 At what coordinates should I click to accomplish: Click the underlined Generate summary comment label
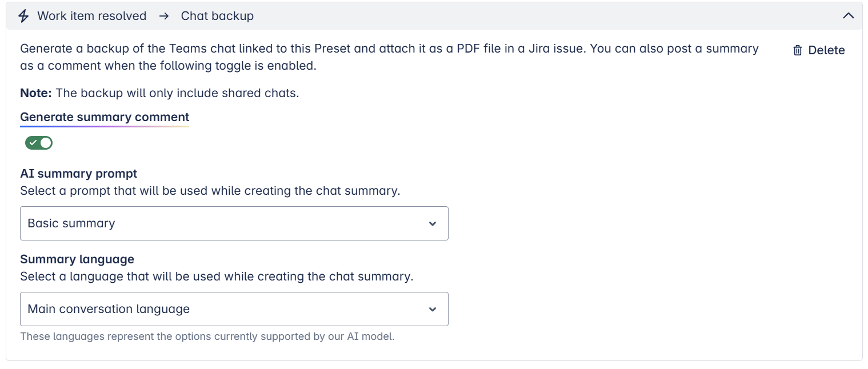coord(105,117)
